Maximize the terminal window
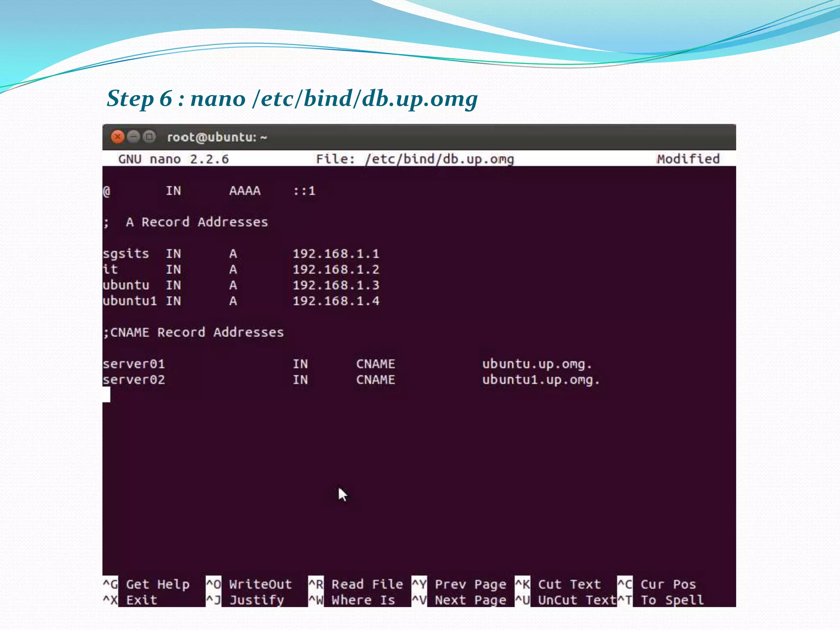 pos(149,137)
